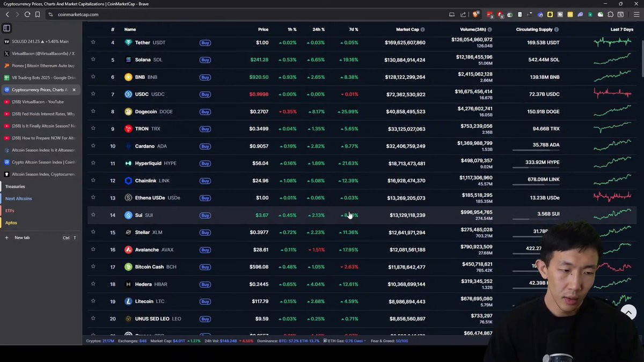Open the Tether coin logo
Image resolution: width=644 pixels, height=362 pixels.
(128, 42)
